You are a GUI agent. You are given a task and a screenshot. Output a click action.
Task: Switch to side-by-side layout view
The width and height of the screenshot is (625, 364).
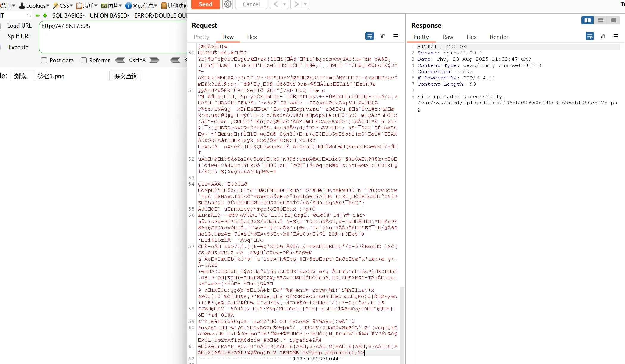[587, 20]
